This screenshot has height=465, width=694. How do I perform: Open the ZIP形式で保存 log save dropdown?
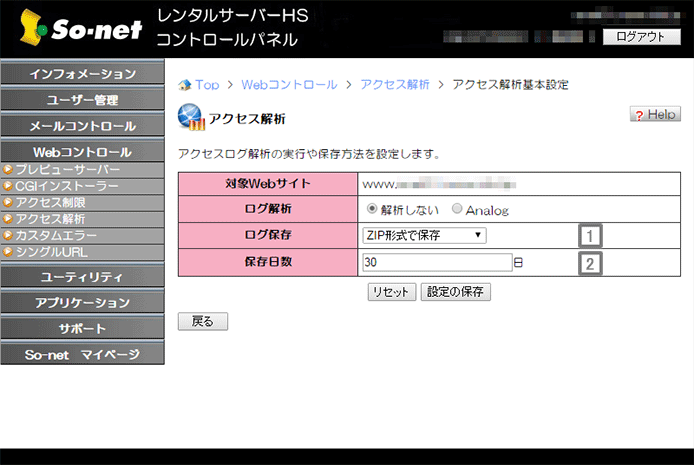click(423, 236)
